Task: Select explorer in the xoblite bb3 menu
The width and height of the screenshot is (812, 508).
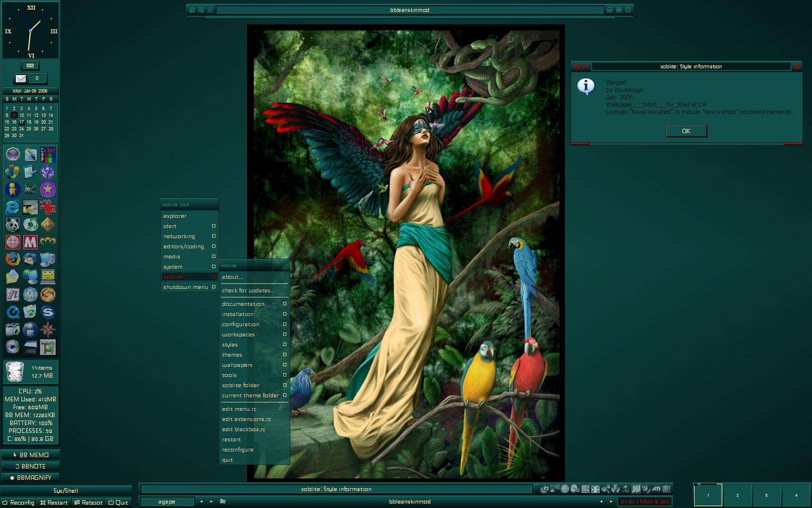Action: click(x=189, y=216)
